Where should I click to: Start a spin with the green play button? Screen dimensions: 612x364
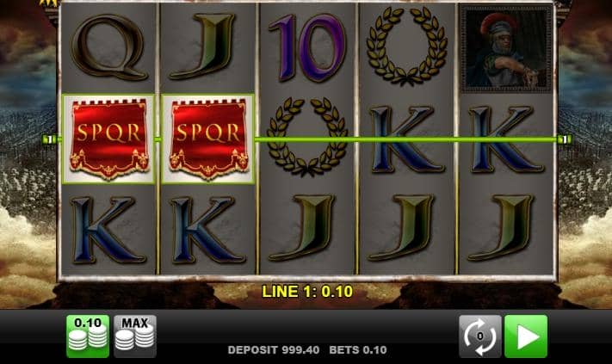(x=526, y=336)
